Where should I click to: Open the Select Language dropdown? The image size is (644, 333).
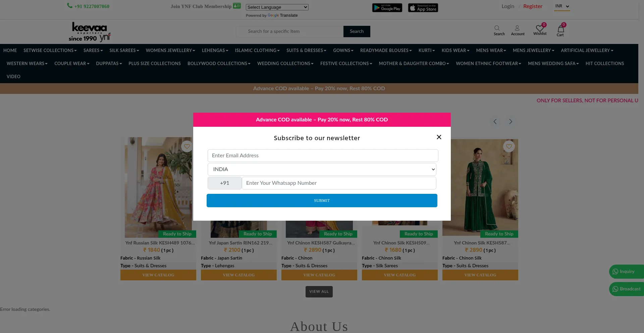click(x=277, y=7)
